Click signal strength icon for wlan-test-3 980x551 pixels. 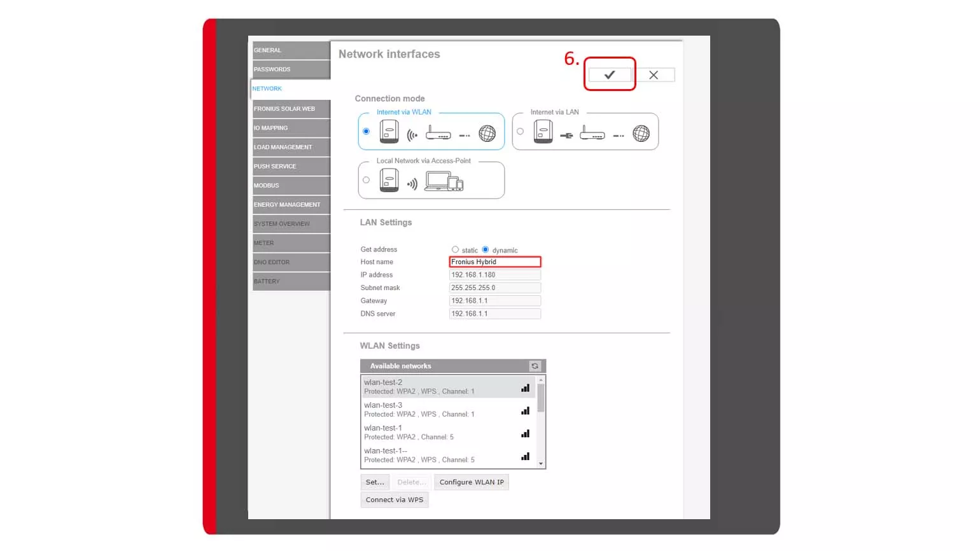[525, 411]
